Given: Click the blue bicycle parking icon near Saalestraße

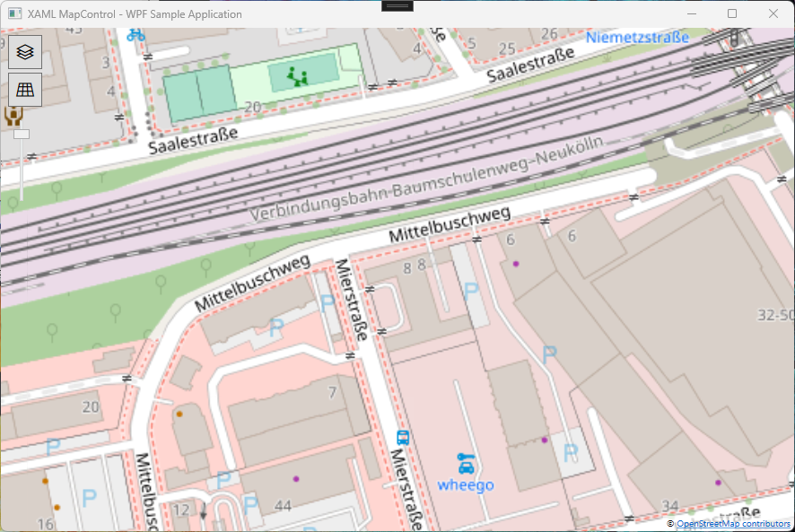Looking at the screenshot, I should coord(135,33).
